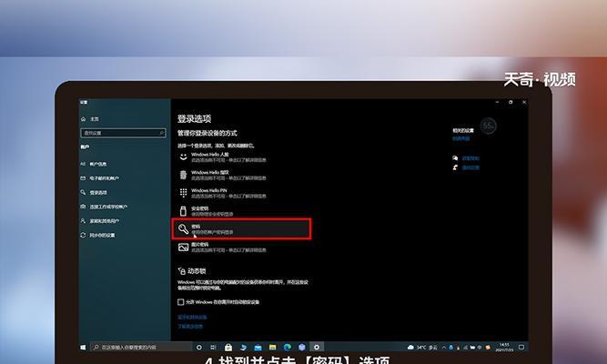Click the picture password image icon

(x=183, y=247)
